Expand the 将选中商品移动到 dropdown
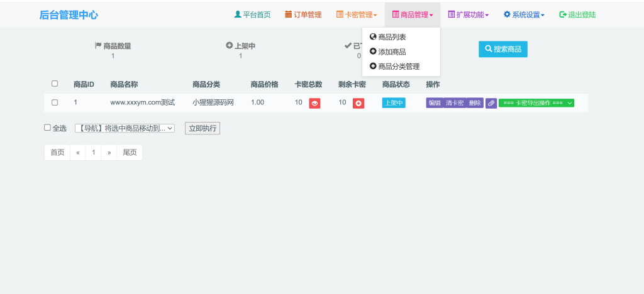 coord(125,128)
